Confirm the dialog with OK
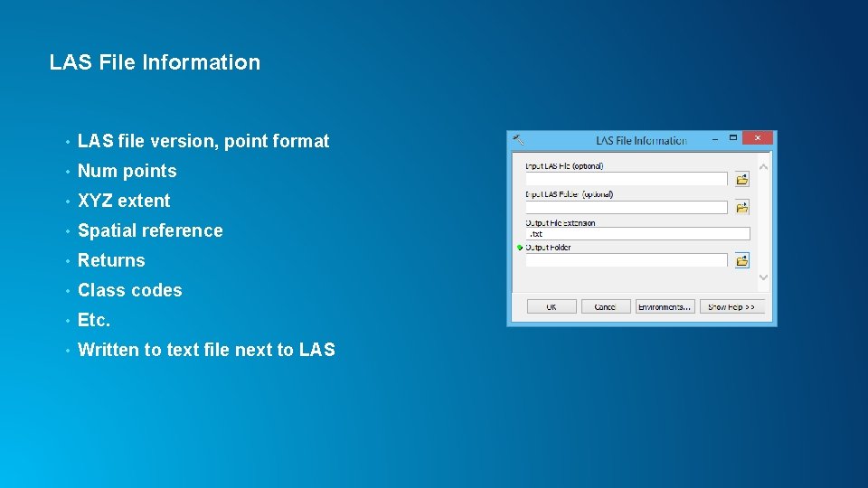The image size is (868, 488). click(552, 306)
